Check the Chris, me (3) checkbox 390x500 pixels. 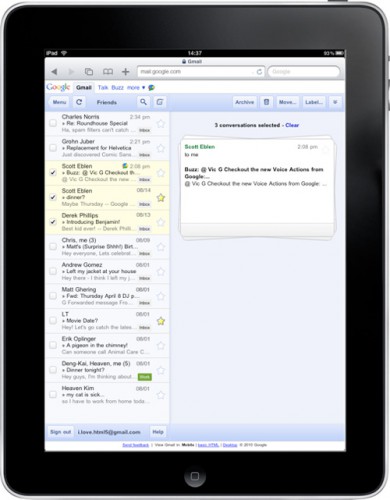tap(53, 246)
